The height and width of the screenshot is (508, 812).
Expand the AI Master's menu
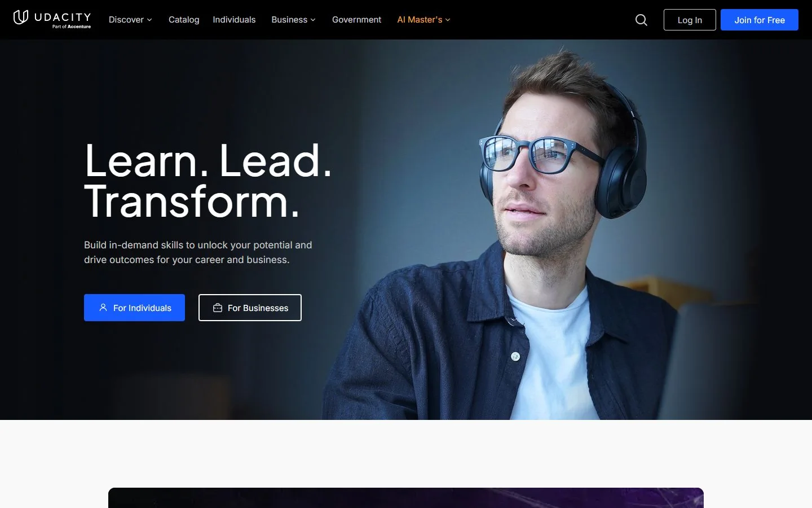click(423, 20)
